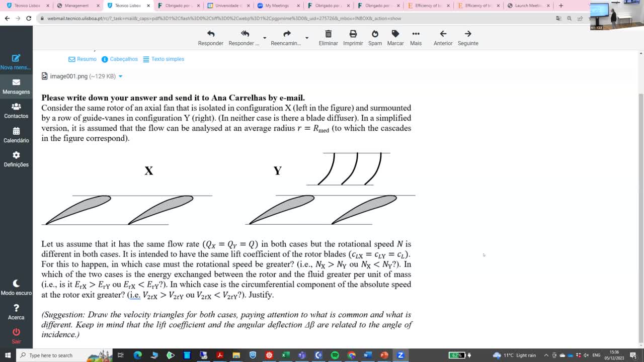
Task: Click the Eliminar trash icon
Action: click(x=328, y=34)
